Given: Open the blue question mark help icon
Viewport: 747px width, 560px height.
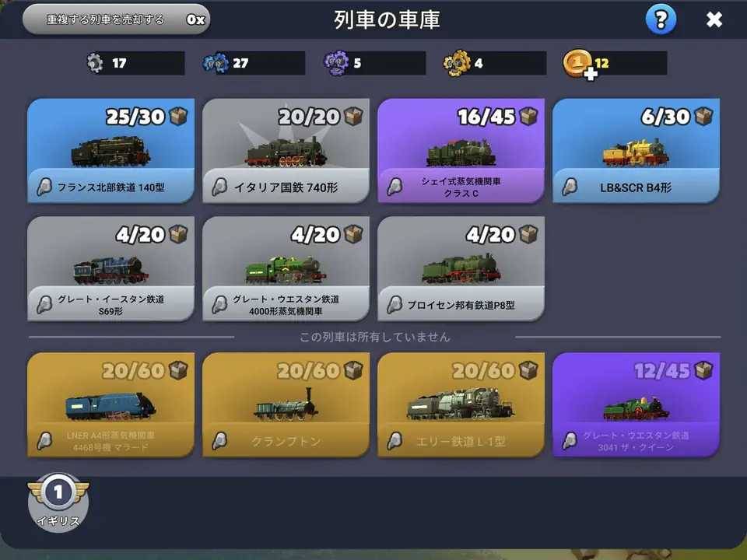Looking at the screenshot, I should coord(661,19).
